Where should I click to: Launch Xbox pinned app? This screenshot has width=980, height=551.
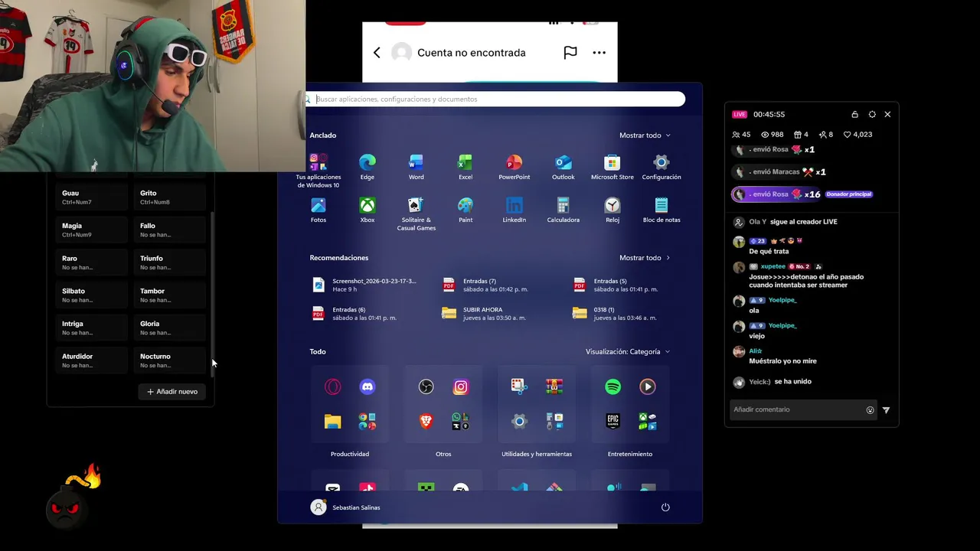367,210
